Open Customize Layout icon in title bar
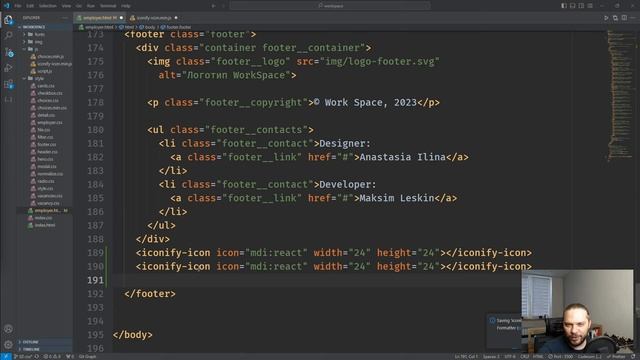Viewport: 640px width, 360px height. (590, 6)
